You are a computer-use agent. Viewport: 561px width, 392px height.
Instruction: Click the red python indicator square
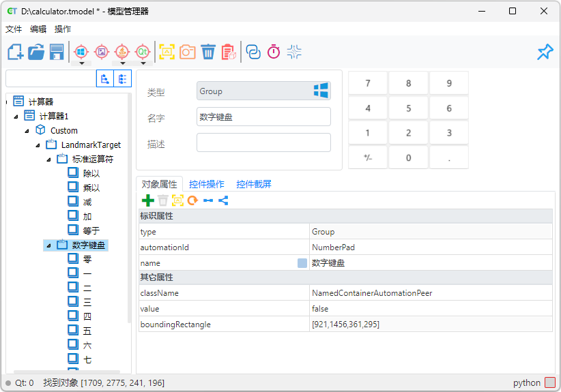click(550, 382)
